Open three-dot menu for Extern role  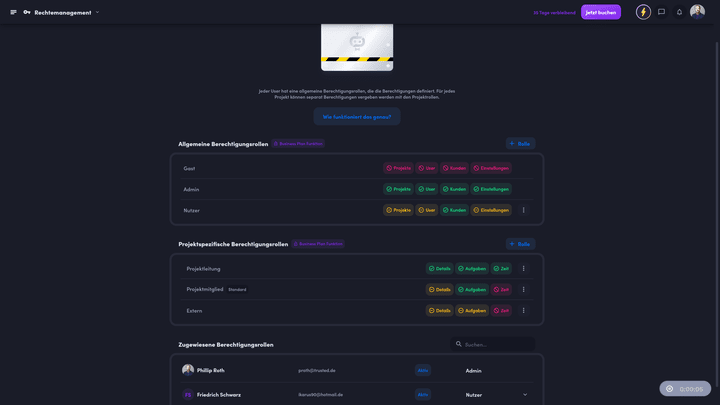pyautogui.click(x=523, y=310)
